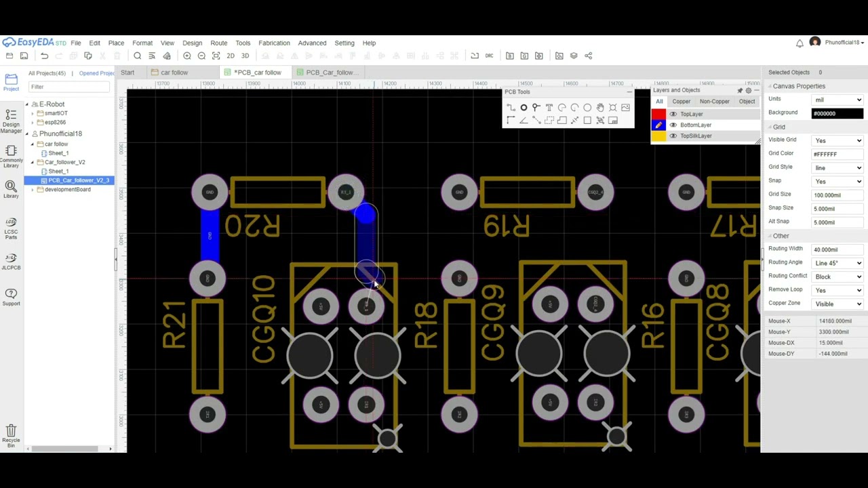
Task: Open the Visible Grid dropdown
Action: point(837,140)
